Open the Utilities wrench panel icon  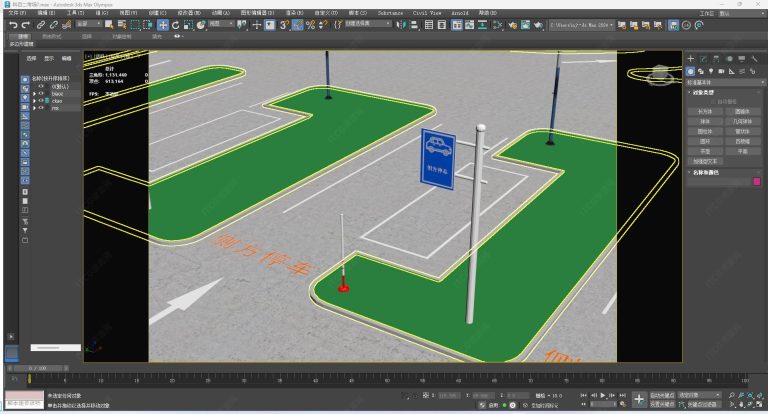pos(755,59)
